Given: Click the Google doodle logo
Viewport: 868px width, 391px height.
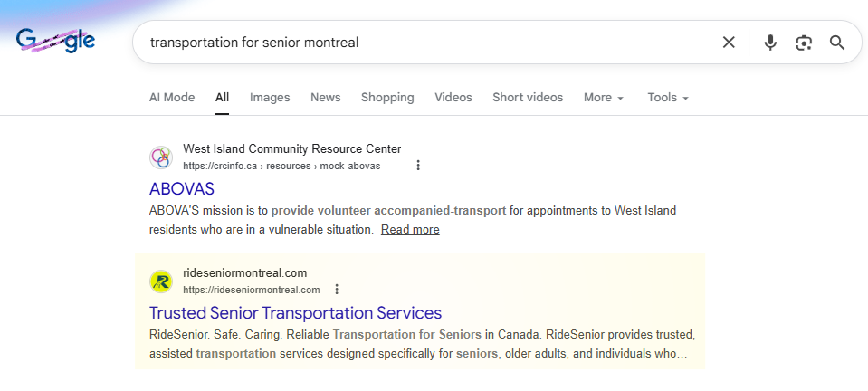Looking at the screenshot, I should (55, 41).
